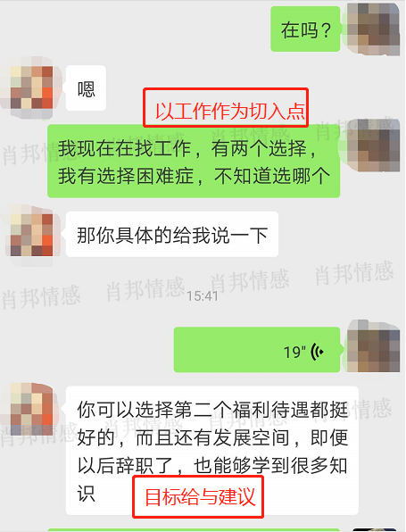
Task: Click the "不知道选哪个" text in the green bubble
Action: coord(272,176)
